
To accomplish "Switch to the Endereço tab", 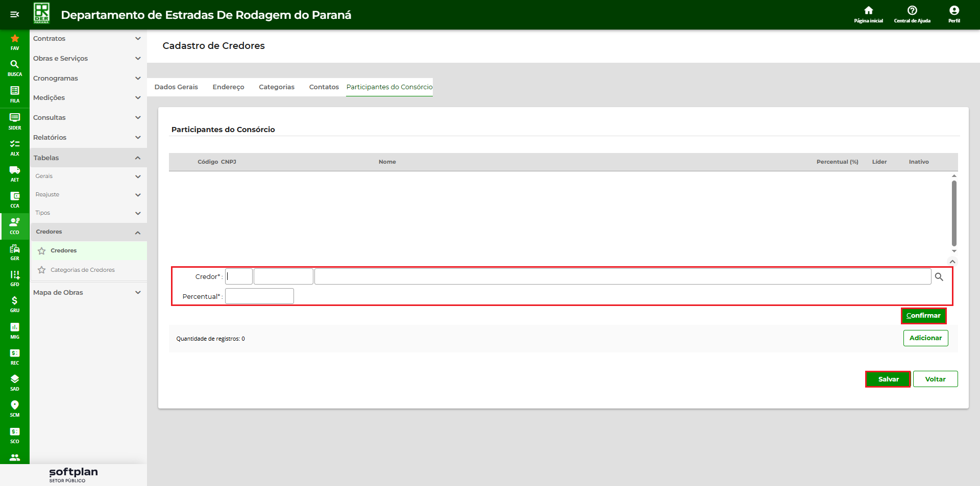I will click(228, 87).
